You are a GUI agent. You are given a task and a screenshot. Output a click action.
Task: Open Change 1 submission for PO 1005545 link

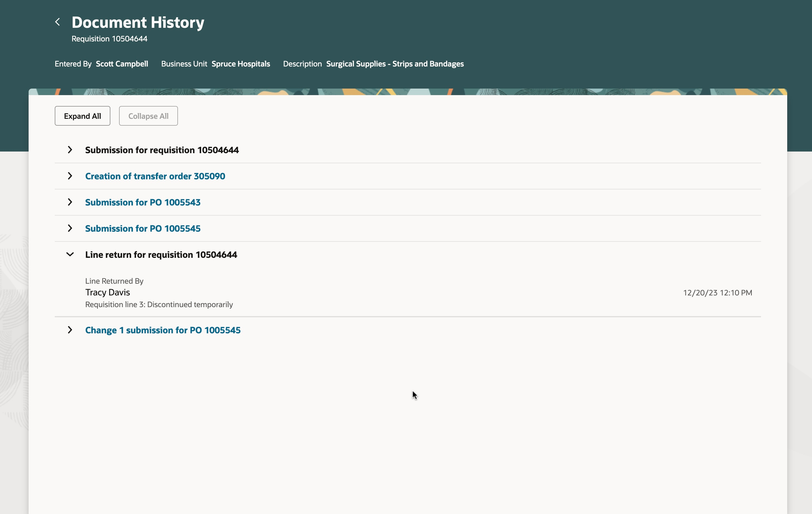(x=162, y=330)
